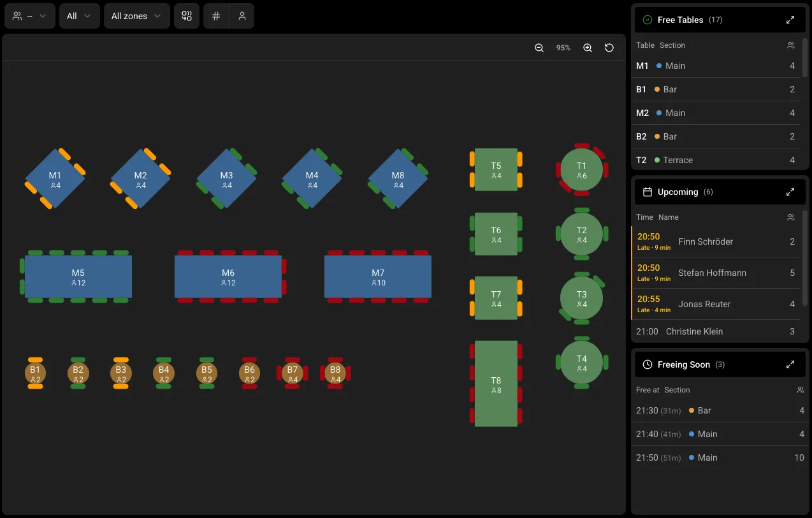Click Upcoming guest count column icon
Image resolution: width=812 pixels, height=518 pixels.
791,217
